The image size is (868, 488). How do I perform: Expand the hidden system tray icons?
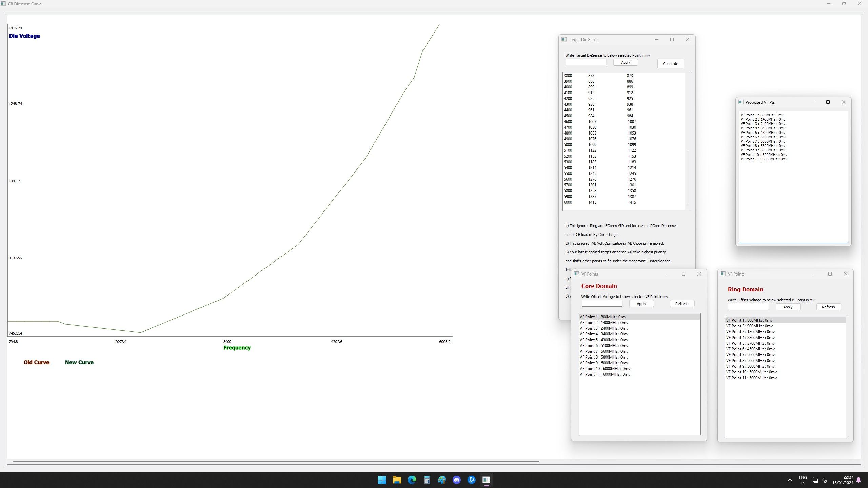[790, 480]
